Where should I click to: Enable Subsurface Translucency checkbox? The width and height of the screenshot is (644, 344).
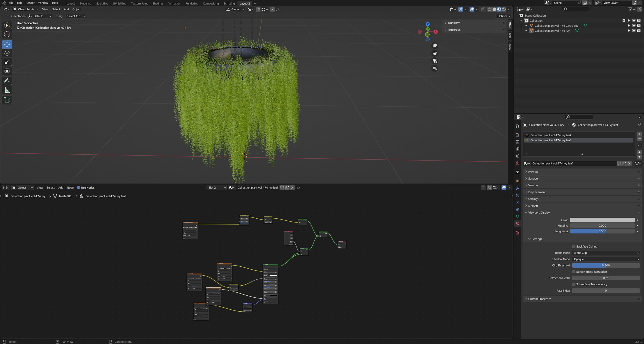(574, 284)
